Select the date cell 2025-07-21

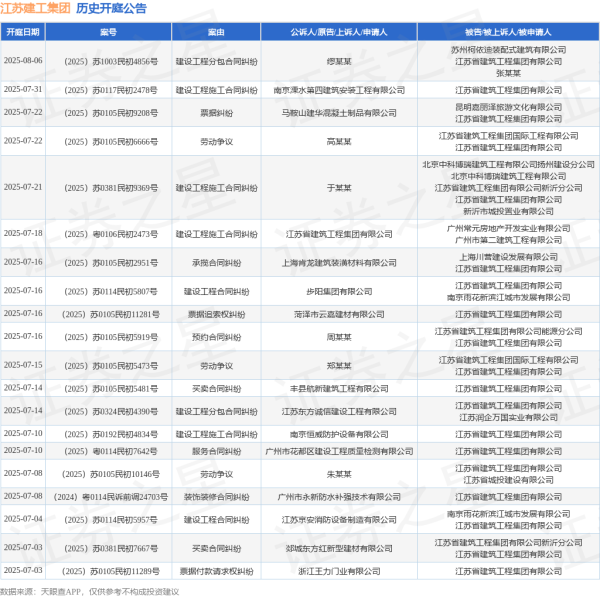[23, 188]
